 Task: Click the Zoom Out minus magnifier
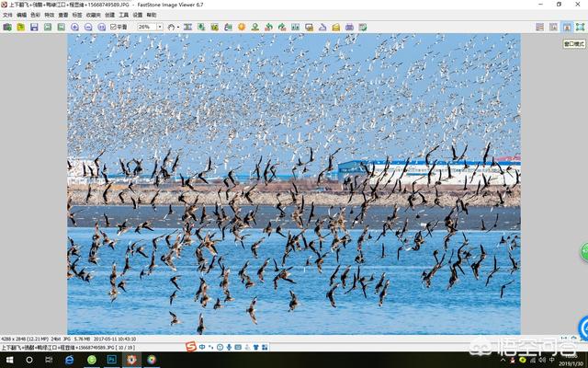[88, 27]
